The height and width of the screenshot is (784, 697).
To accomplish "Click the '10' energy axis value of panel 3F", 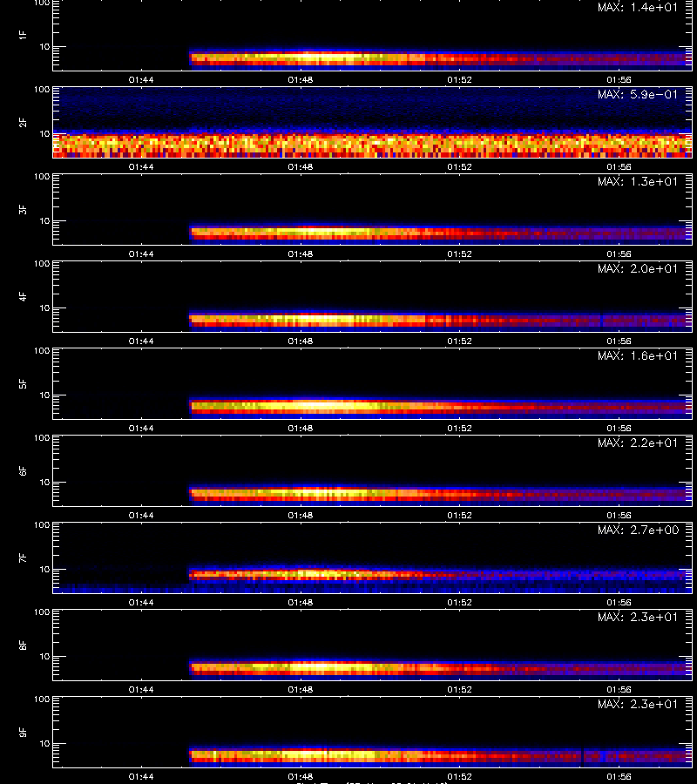I will pos(44,220).
